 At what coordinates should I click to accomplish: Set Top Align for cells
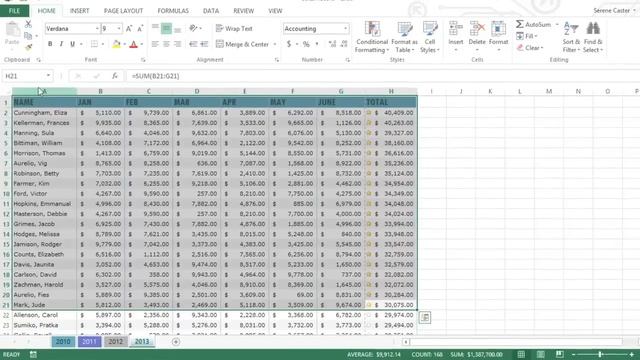pyautogui.click(x=155, y=28)
